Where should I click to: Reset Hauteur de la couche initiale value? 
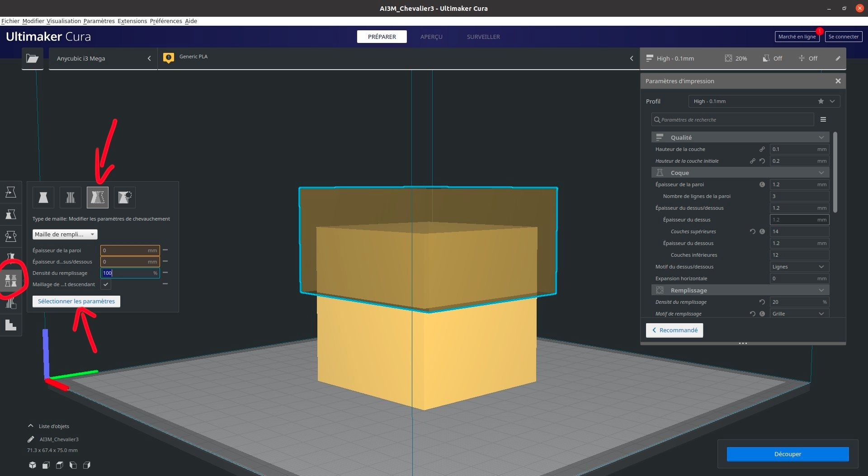(x=762, y=161)
